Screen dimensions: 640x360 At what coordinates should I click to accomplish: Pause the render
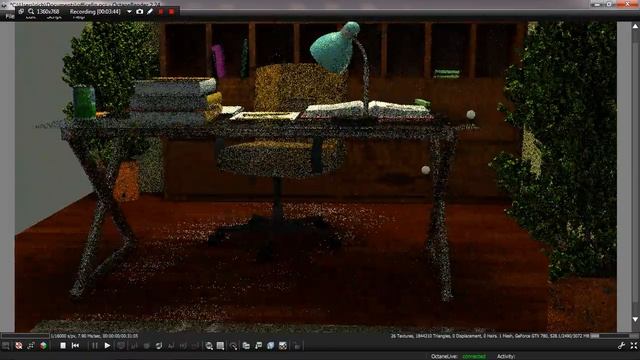click(x=95, y=345)
